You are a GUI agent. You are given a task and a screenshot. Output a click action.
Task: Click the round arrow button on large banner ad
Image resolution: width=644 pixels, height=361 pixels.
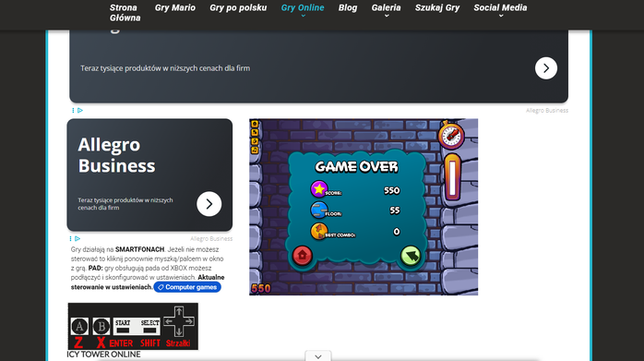(546, 68)
